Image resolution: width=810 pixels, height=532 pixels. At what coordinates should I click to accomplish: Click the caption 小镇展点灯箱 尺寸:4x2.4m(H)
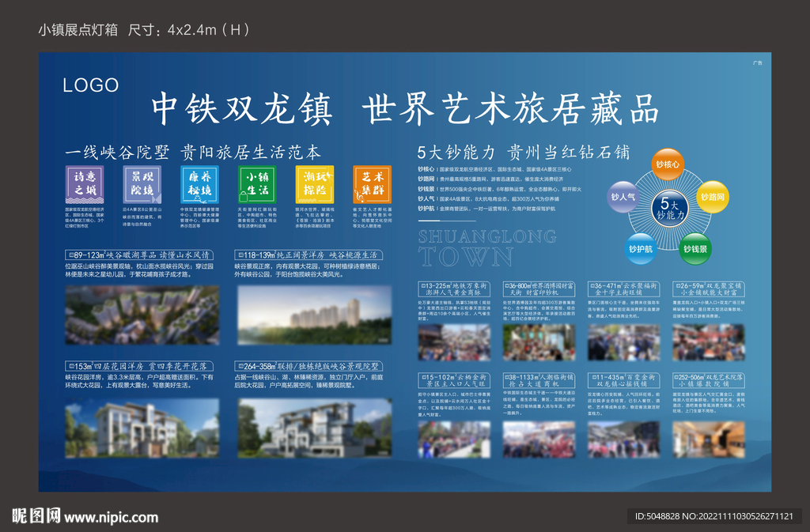click(x=144, y=30)
